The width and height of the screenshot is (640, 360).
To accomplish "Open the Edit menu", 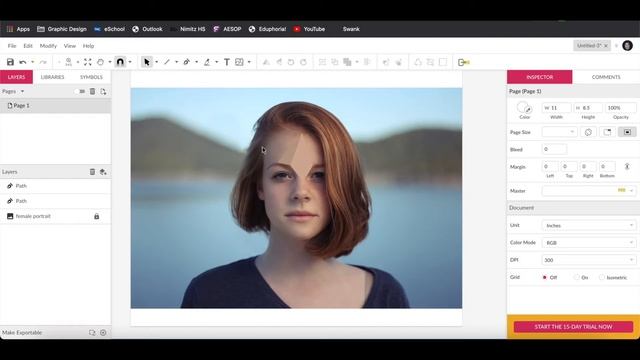I will (28, 46).
